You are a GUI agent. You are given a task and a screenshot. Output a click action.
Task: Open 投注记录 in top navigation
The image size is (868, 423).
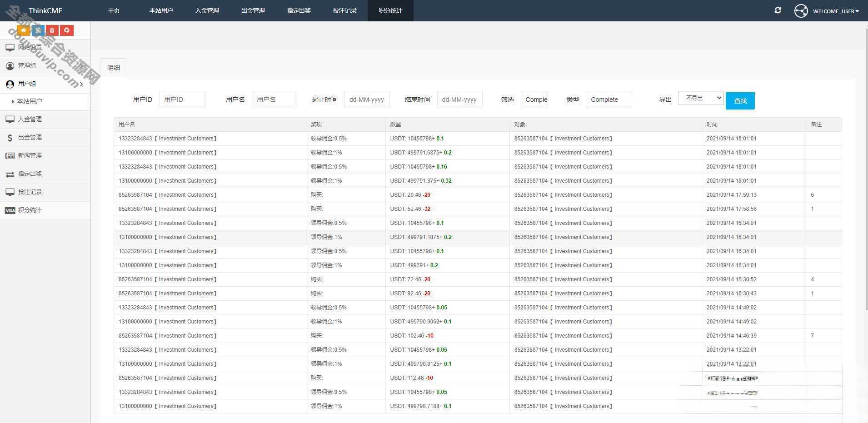pos(345,10)
